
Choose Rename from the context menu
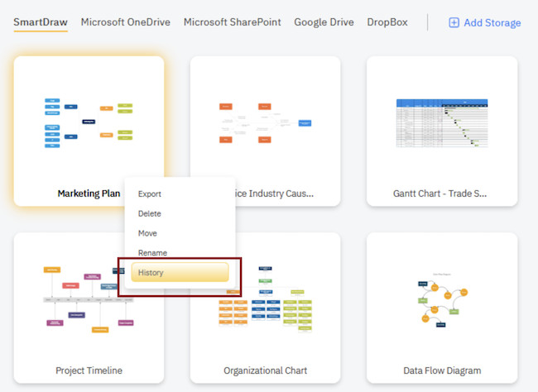(152, 253)
